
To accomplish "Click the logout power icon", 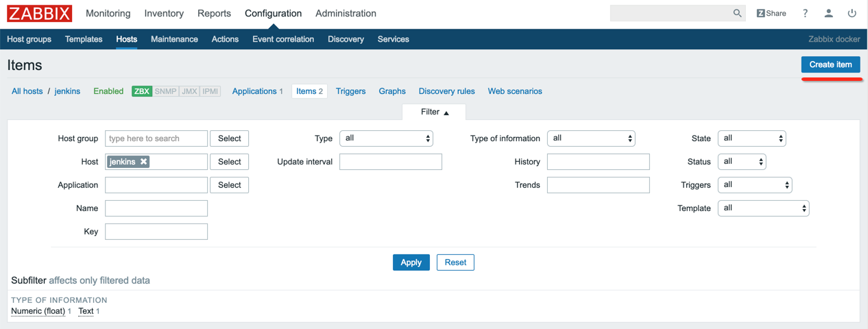I will click(852, 13).
